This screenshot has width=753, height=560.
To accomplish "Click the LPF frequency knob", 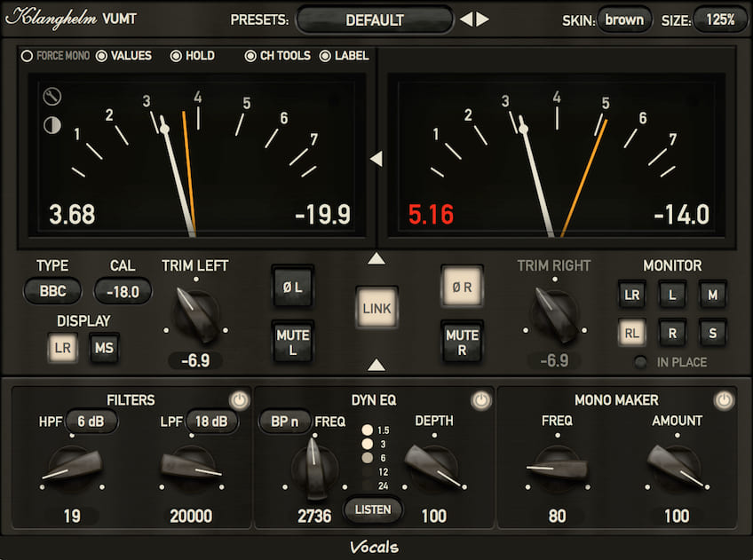I will point(192,469).
